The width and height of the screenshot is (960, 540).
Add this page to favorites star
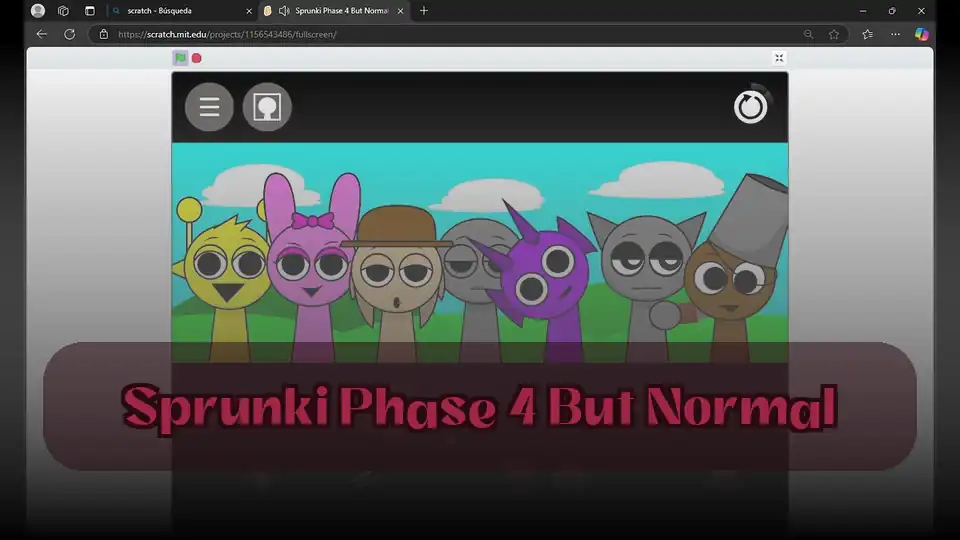pyautogui.click(x=834, y=34)
